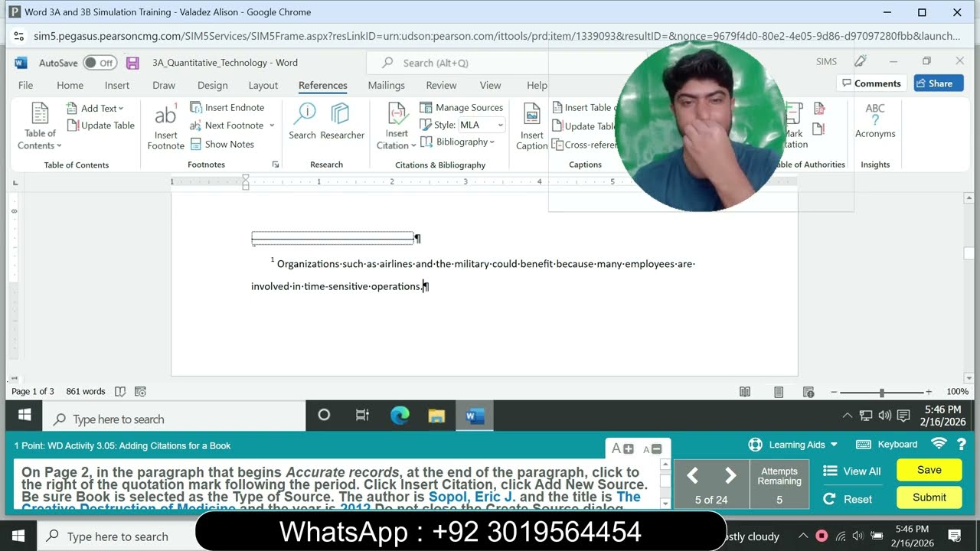
Task: Open File Explorer in simulated taskbar
Action: (436, 416)
